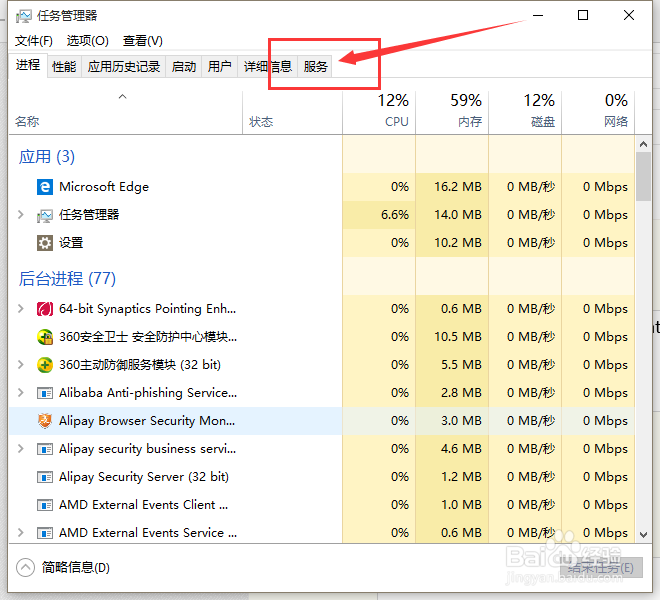This screenshot has width=660, height=600.
Task: Click the 360安全卫士 process icon
Action: pos(45,337)
